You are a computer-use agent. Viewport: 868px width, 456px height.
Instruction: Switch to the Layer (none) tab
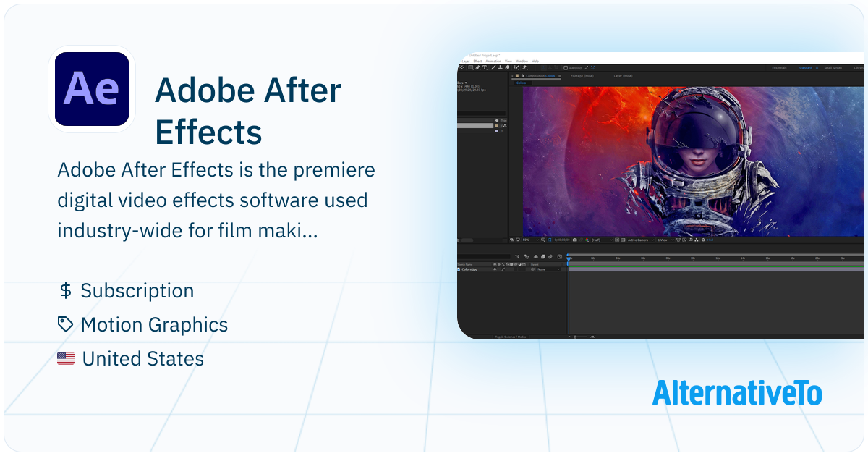(624, 76)
